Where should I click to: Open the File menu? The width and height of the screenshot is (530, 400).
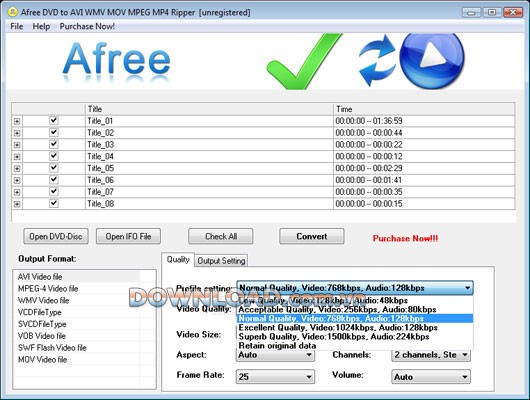tap(17, 26)
